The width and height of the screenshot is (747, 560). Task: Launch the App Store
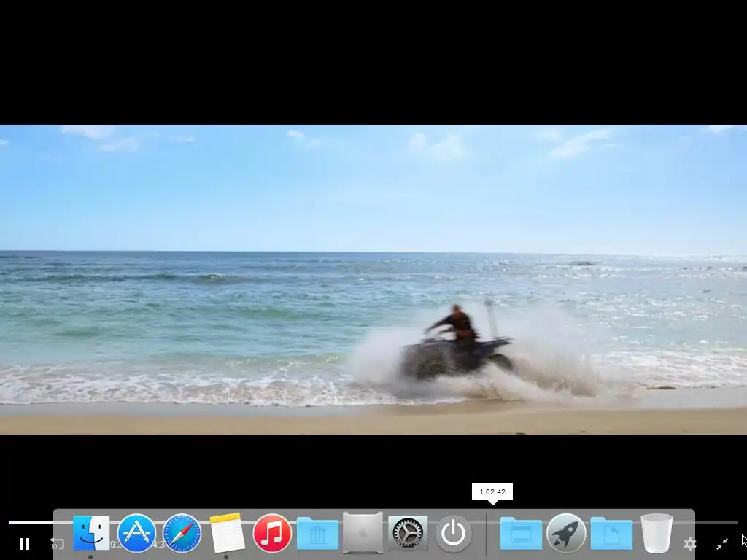click(x=136, y=533)
